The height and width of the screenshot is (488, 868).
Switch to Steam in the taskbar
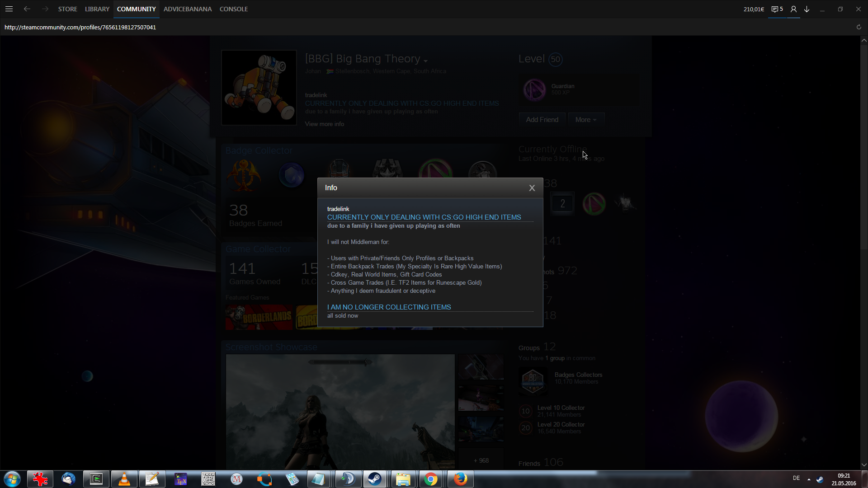point(374,479)
